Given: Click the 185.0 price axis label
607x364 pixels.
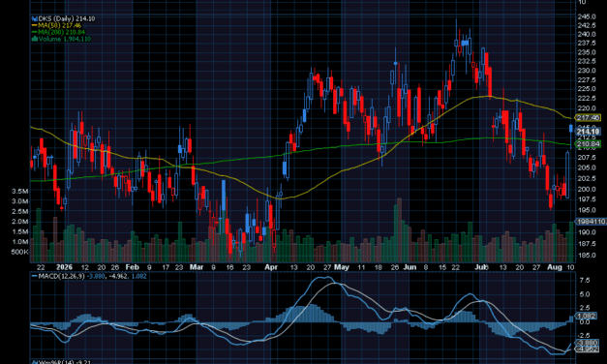Looking at the screenshot, I should pyautogui.click(x=587, y=256).
